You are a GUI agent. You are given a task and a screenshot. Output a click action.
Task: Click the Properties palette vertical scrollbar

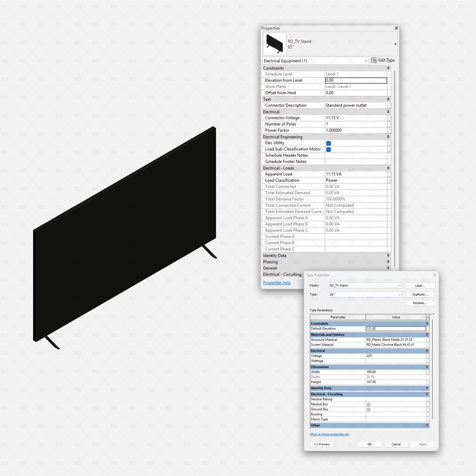click(x=395, y=169)
